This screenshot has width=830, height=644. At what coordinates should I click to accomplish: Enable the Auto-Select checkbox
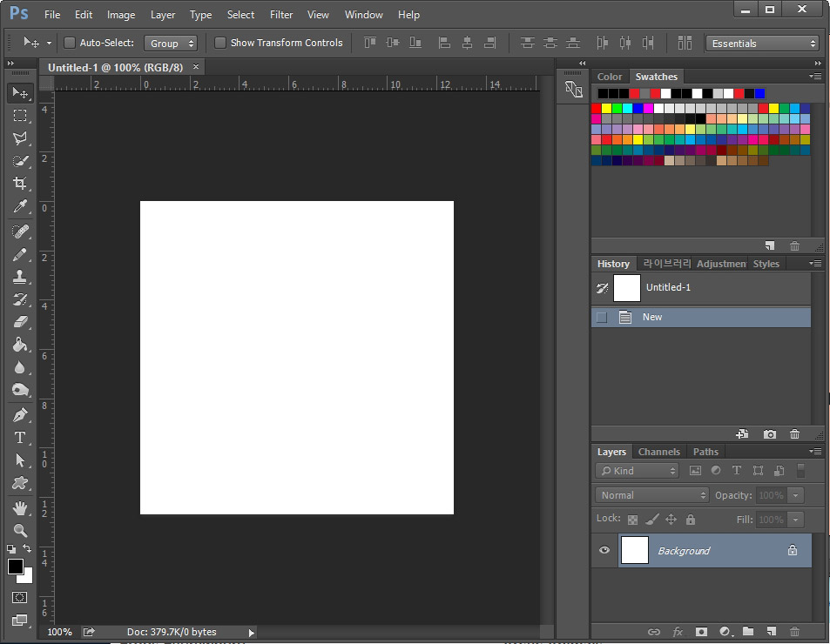70,43
